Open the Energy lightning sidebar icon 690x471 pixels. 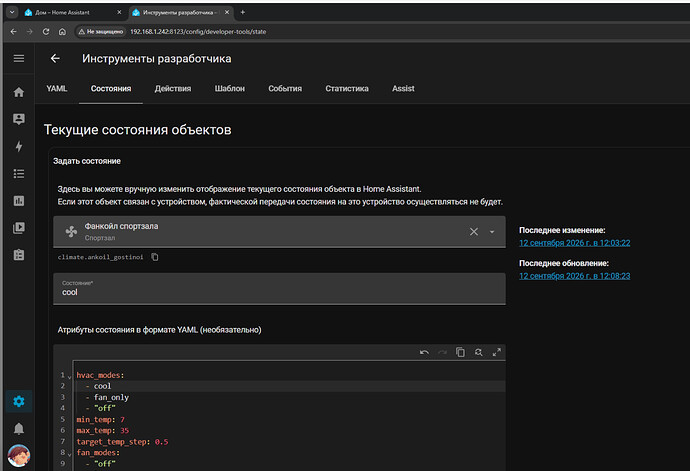click(x=18, y=146)
